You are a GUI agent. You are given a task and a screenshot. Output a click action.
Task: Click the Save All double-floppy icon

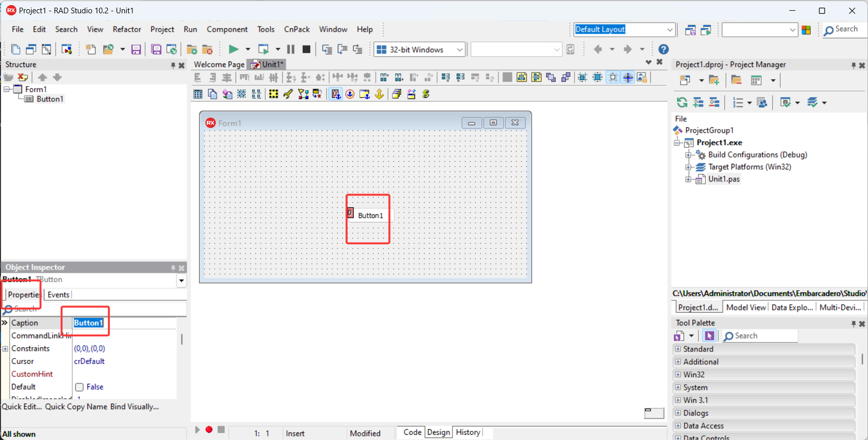click(156, 49)
